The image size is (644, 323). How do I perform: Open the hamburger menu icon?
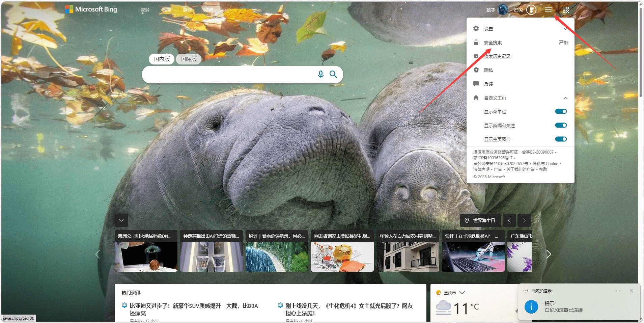(549, 9)
